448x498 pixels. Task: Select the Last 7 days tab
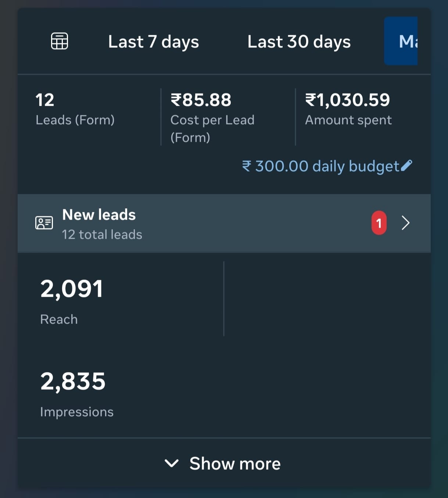[x=153, y=41]
